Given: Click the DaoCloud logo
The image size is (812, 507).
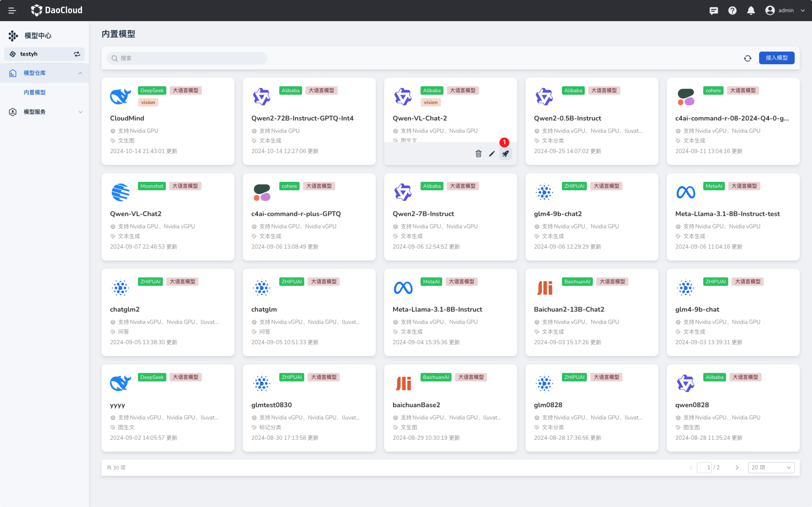Looking at the screenshot, I should pos(57,10).
